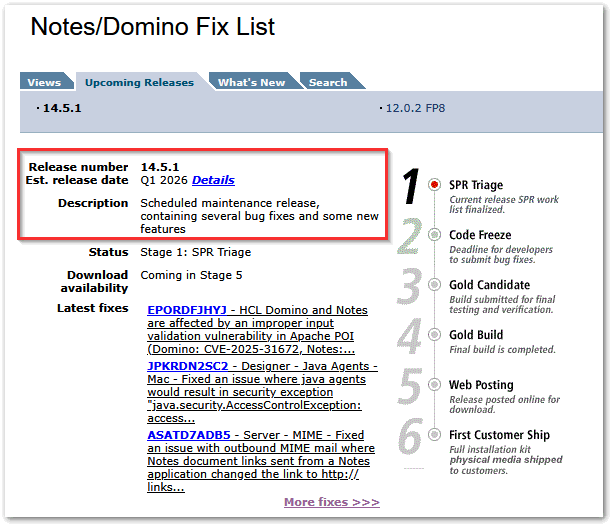Click the More fixes >>> link
This screenshot has height=526, width=612.
[332, 502]
